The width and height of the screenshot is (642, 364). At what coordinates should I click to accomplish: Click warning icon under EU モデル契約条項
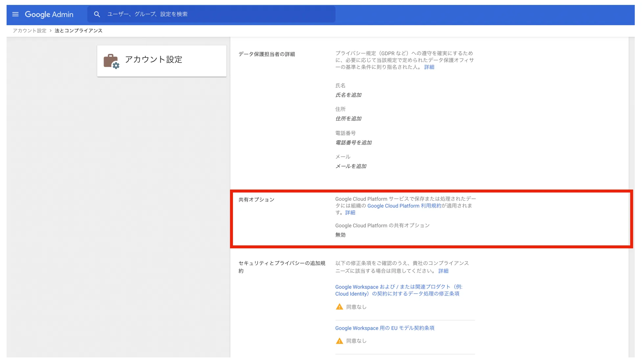coord(339,341)
